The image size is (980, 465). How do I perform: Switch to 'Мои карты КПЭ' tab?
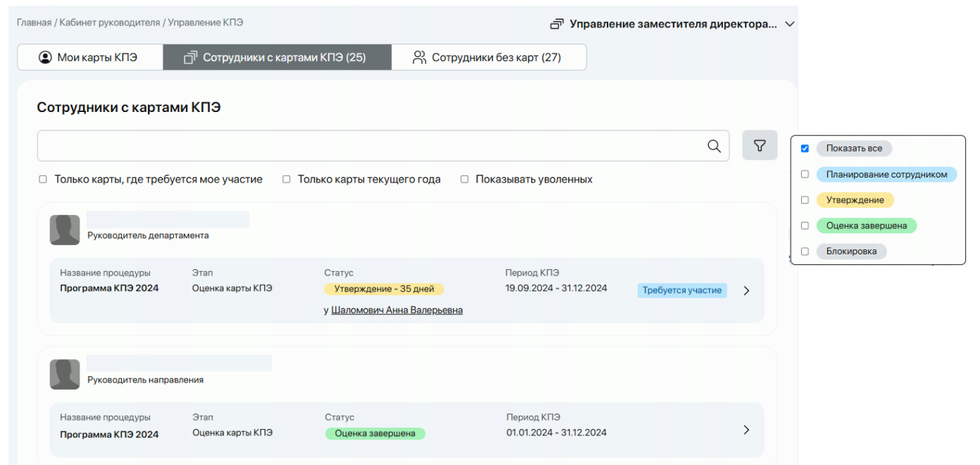coord(89,58)
